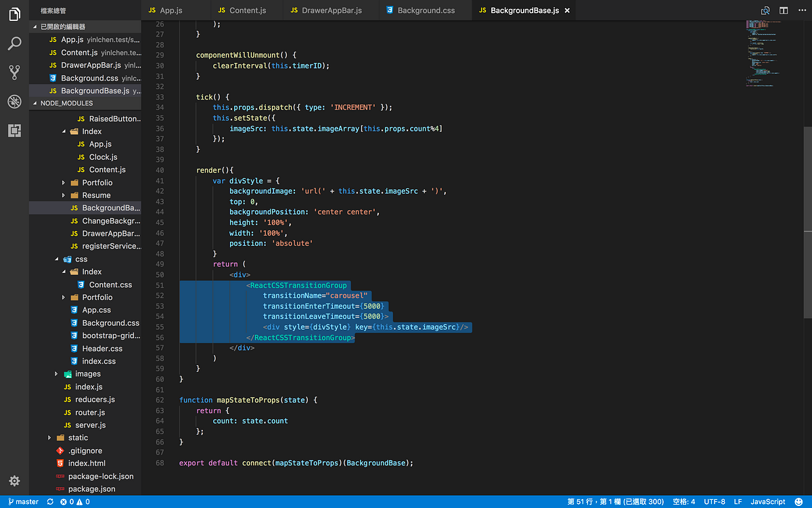Open preview to the side using the magnifier icon
812x508 pixels.
(765, 10)
